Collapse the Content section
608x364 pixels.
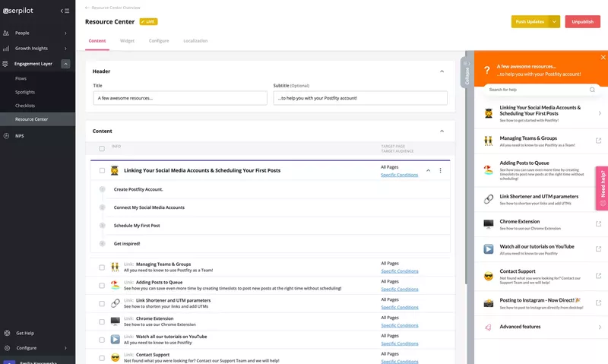(442, 131)
